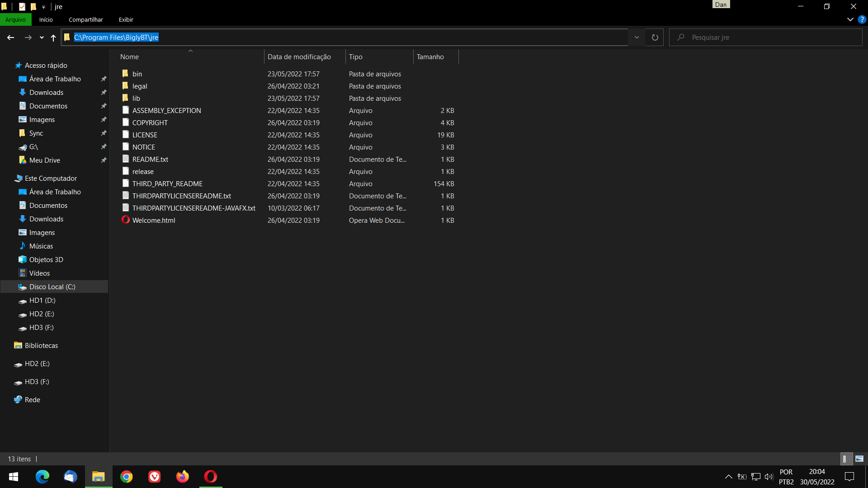Open the Arquivo menu
Screen dimensions: 868x488
coord(16,19)
